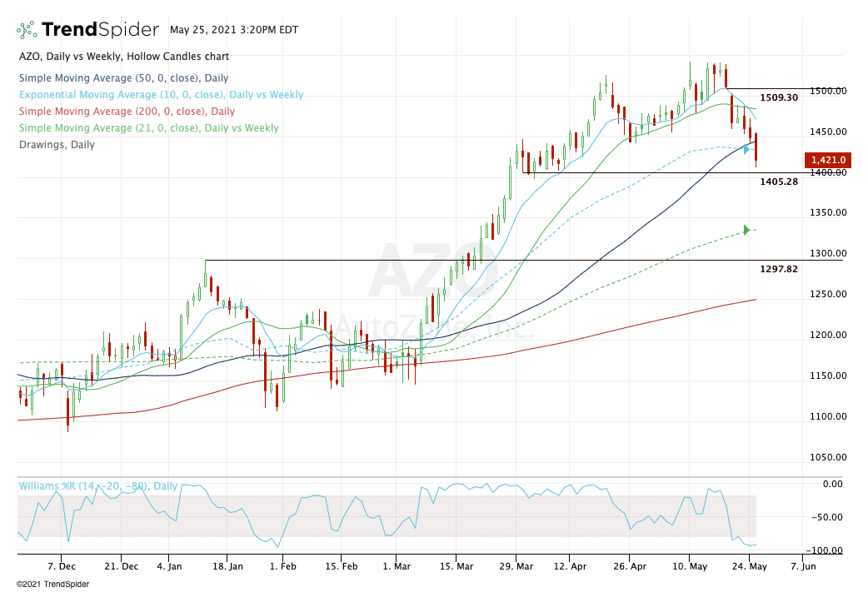Click the blue arrow marker near 1430
Viewport: 868px width, 592px height.
[x=747, y=150]
